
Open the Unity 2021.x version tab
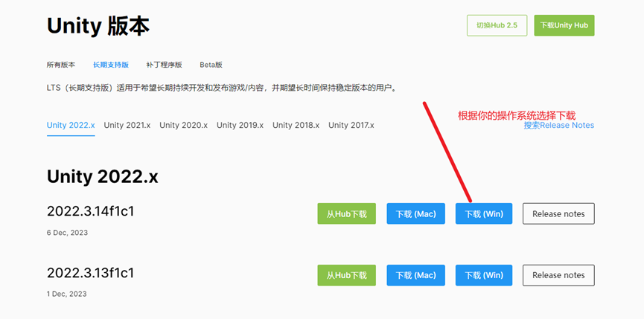click(x=127, y=125)
